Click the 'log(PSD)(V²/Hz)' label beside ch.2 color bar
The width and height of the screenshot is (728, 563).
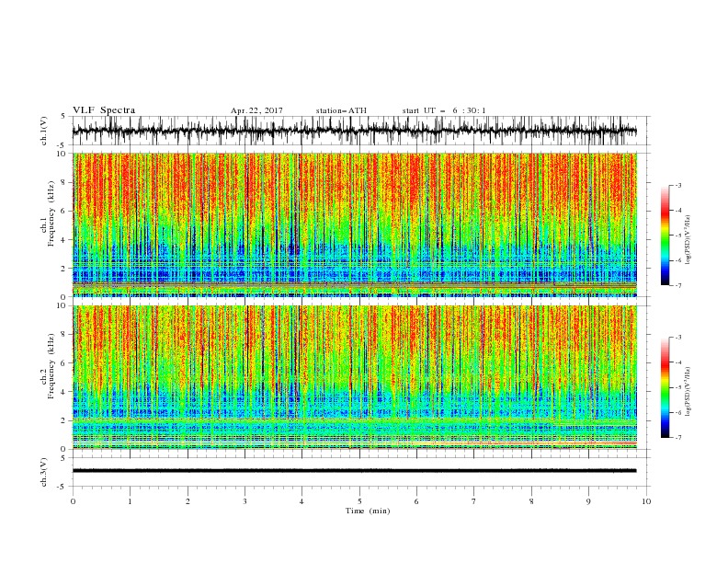click(688, 392)
